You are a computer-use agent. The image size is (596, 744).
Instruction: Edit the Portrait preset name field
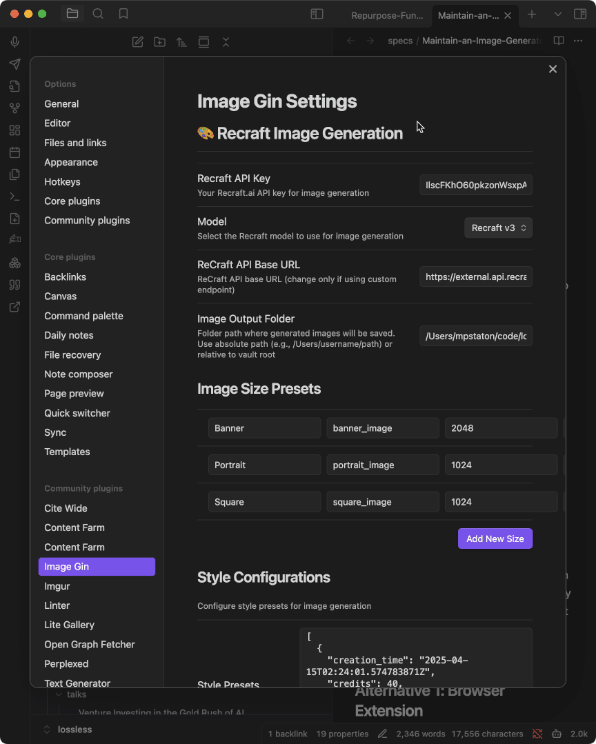click(264, 465)
